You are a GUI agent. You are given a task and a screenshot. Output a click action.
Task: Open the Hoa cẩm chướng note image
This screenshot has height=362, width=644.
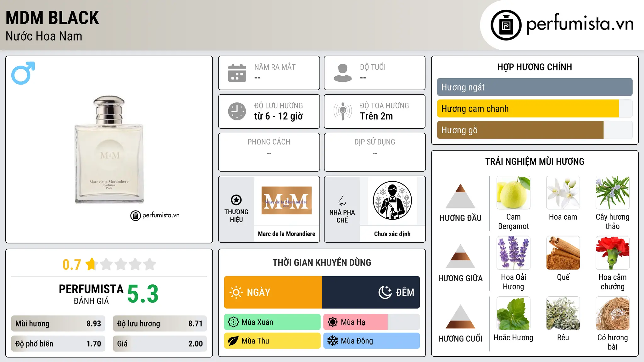(613, 253)
